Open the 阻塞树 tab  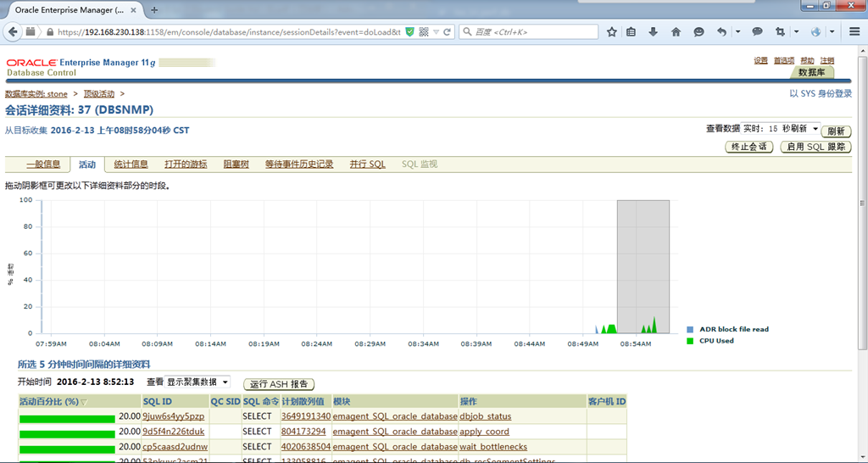coord(236,164)
